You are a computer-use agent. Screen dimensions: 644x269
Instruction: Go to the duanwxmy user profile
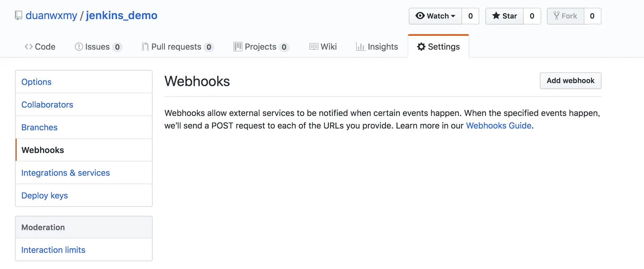[x=51, y=15]
